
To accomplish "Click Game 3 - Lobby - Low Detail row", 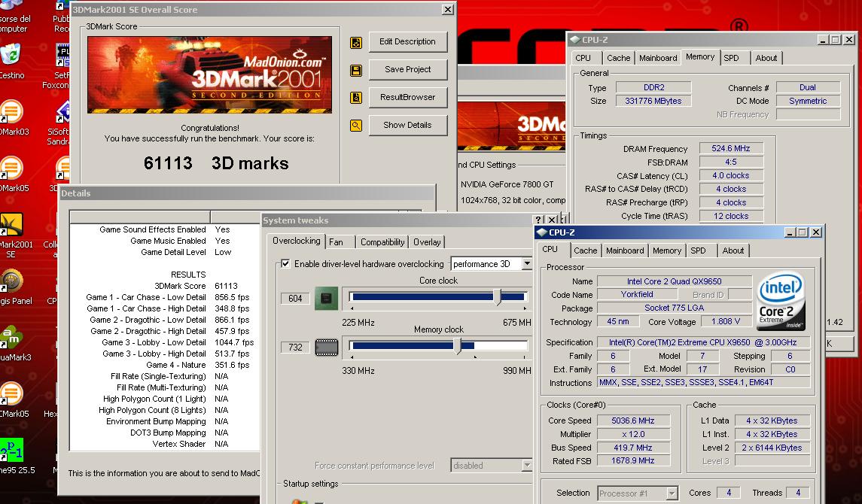I will pos(164,342).
